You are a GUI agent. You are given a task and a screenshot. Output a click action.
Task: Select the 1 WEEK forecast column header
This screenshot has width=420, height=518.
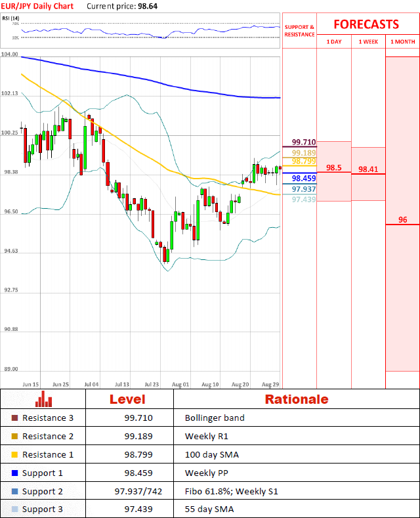point(368,41)
